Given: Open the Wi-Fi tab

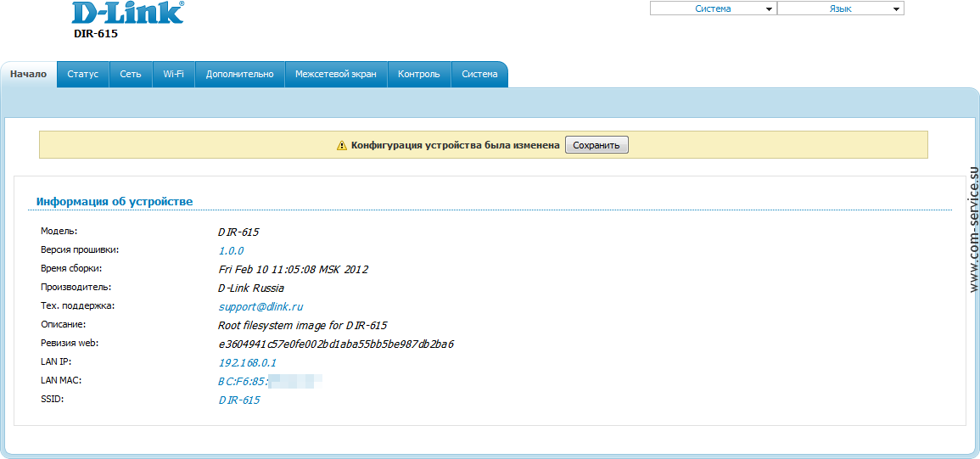Looking at the screenshot, I should [x=174, y=74].
